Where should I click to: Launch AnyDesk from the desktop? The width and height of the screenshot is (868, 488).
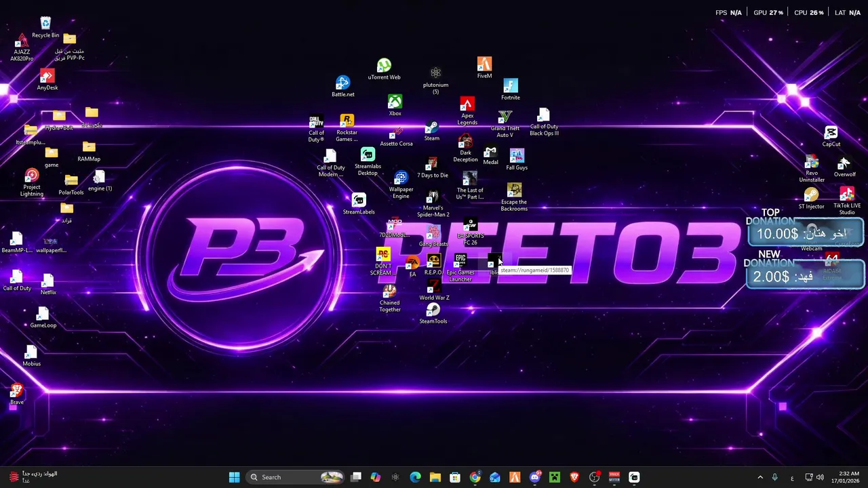tap(47, 80)
